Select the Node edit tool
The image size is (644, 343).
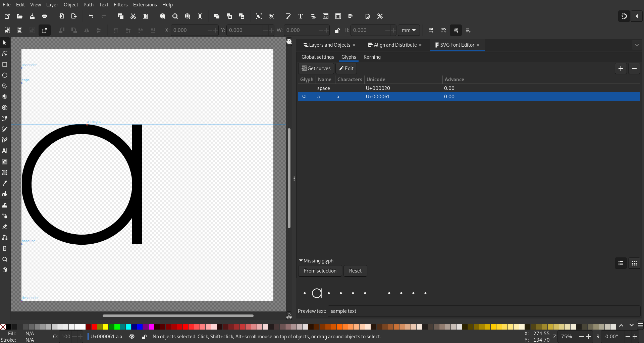pyautogui.click(x=5, y=54)
